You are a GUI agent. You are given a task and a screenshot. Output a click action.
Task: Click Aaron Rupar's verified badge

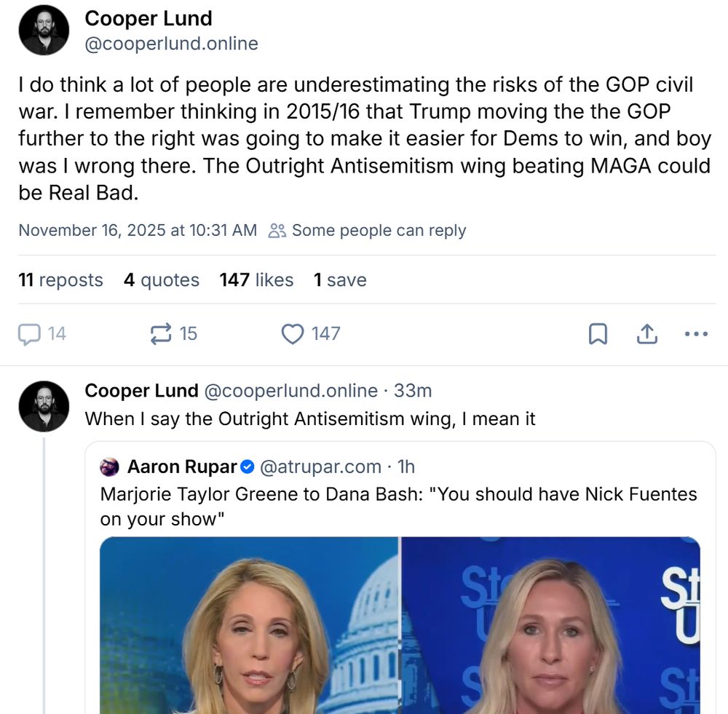[248, 467]
